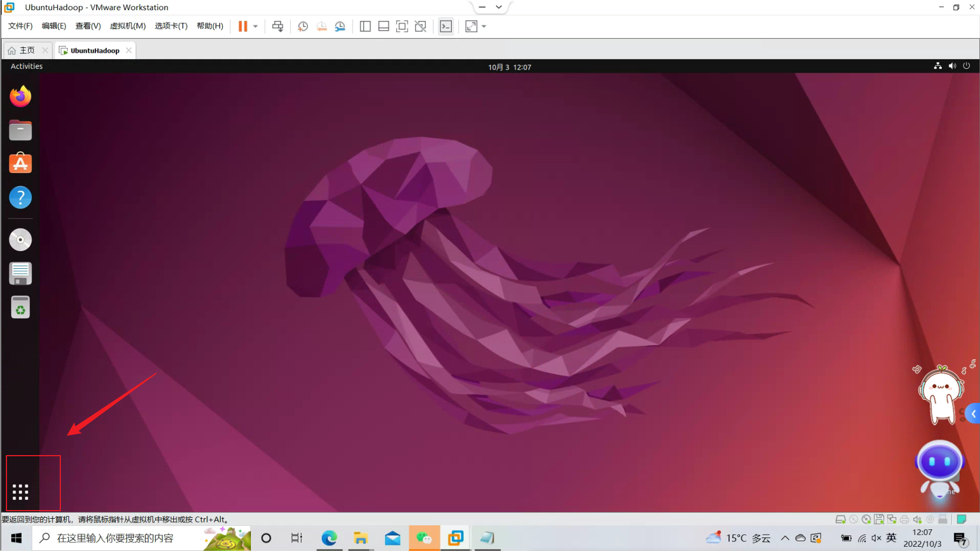Click the network adapter status icon
Image resolution: width=980 pixels, height=551 pixels.
pos(892,519)
